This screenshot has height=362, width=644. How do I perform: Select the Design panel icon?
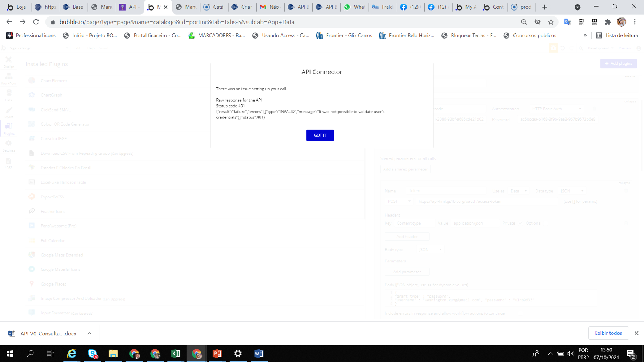8,61
